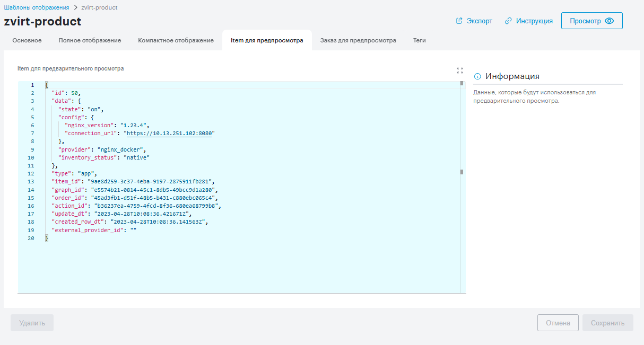Click the "graph_id" line in editor
This screenshot has height=345, width=644.
coord(135,190)
